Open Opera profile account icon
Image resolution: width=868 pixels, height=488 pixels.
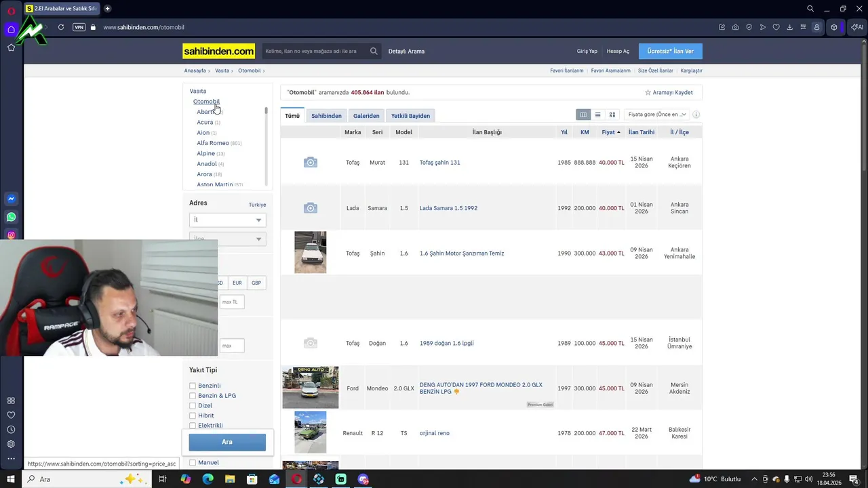click(816, 27)
